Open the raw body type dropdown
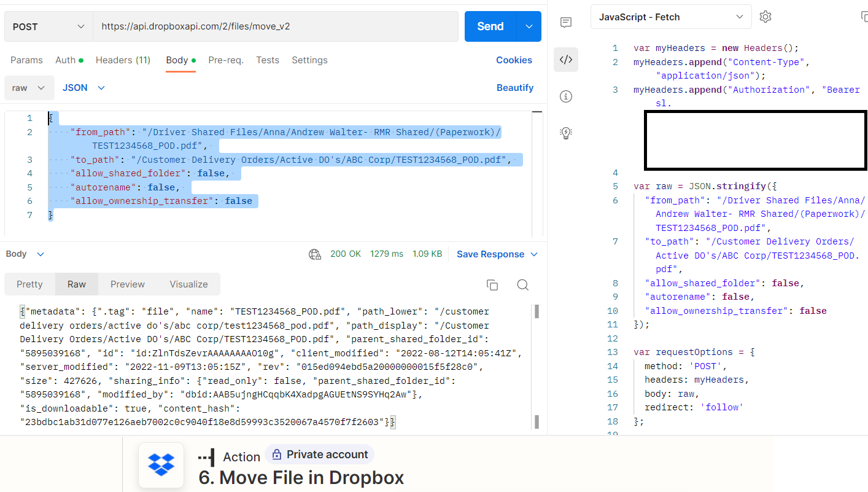This screenshot has height=492, width=868. [29, 88]
